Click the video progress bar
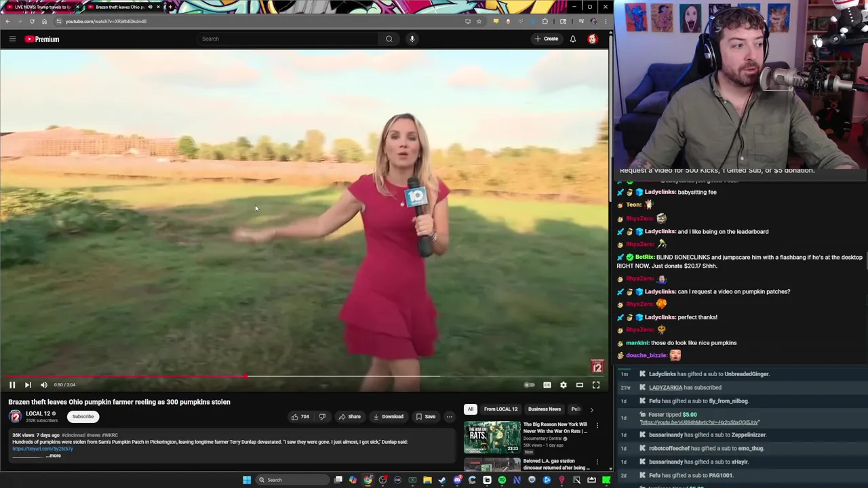868x488 pixels. click(x=304, y=375)
